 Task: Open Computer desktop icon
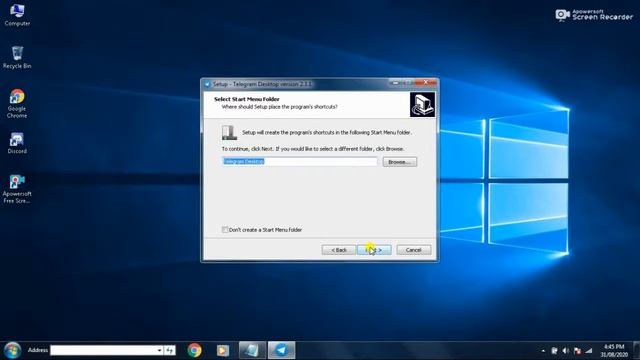pos(17,15)
